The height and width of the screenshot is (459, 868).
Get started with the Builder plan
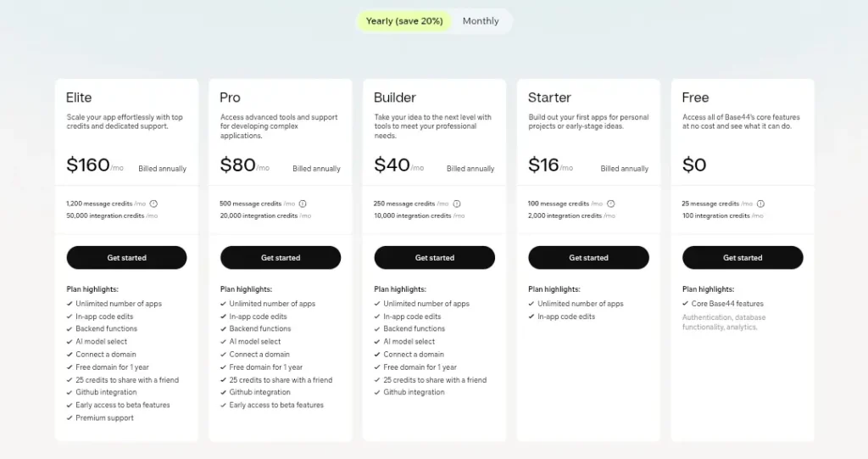(435, 258)
